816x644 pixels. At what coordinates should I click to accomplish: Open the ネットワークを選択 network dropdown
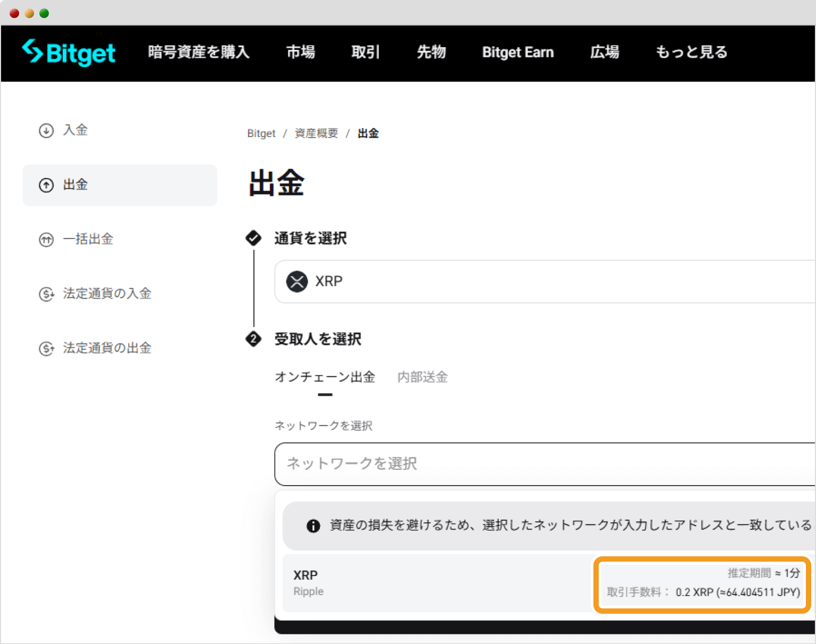click(478, 464)
